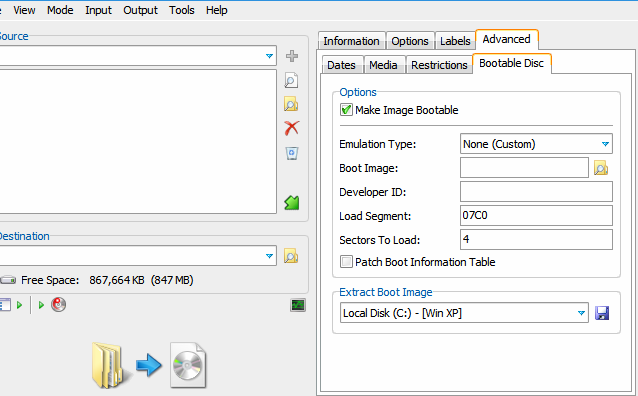Viewport: 638px width, 396px height.
Task: Open the Input menu
Action: click(x=98, y=10)
